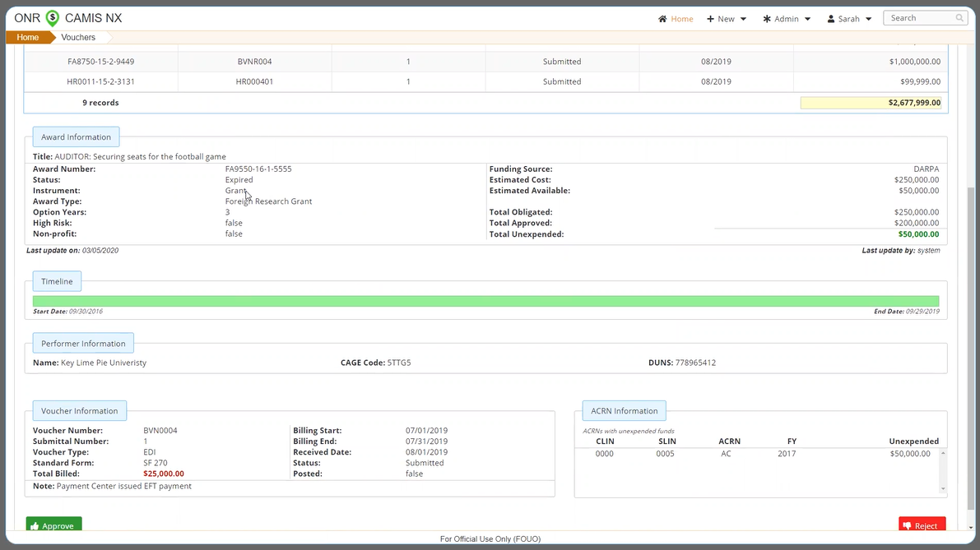
Task: Open the Sarah account menu
Action: pyautogui.click(x=848, y=19)
